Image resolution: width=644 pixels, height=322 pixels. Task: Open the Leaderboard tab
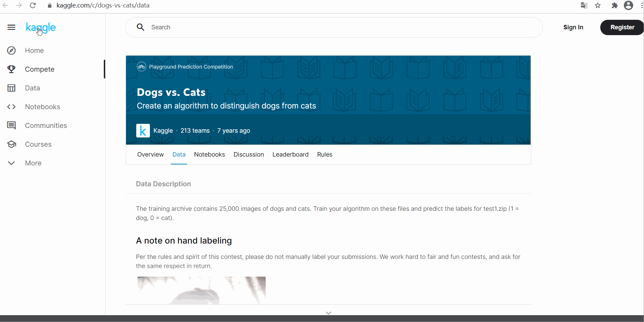[290, 155]
